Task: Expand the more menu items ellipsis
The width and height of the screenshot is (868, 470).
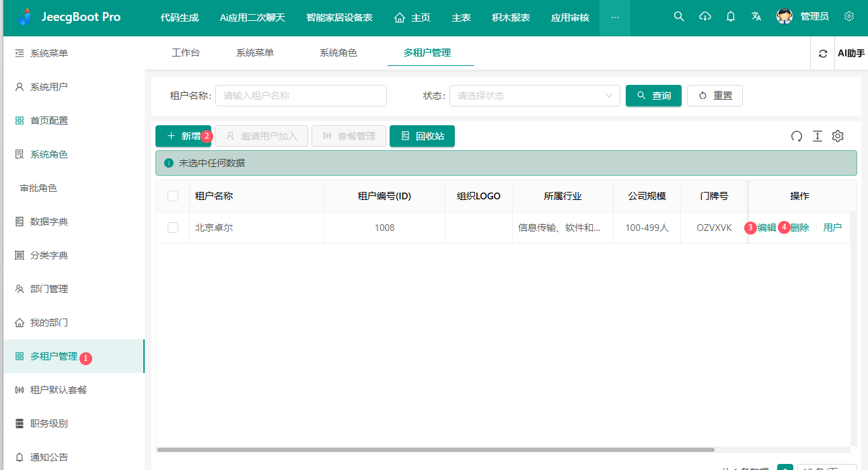Action: pos(614,18)
